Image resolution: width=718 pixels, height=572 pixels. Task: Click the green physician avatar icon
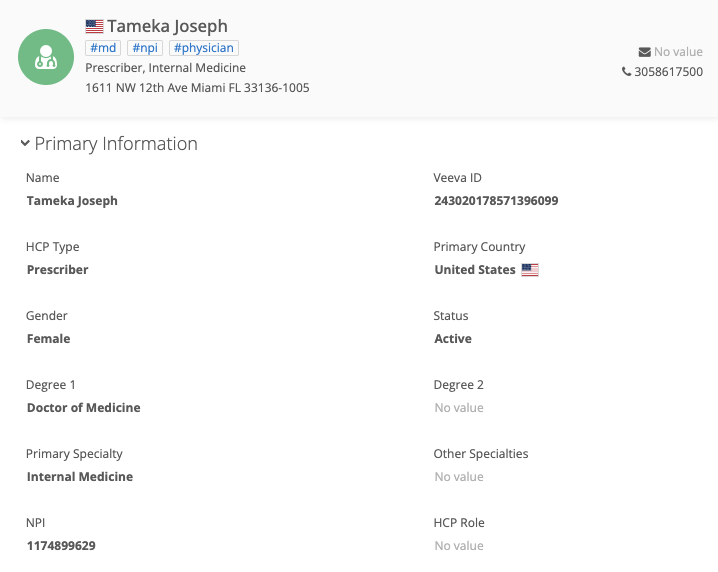pos(46,57)
